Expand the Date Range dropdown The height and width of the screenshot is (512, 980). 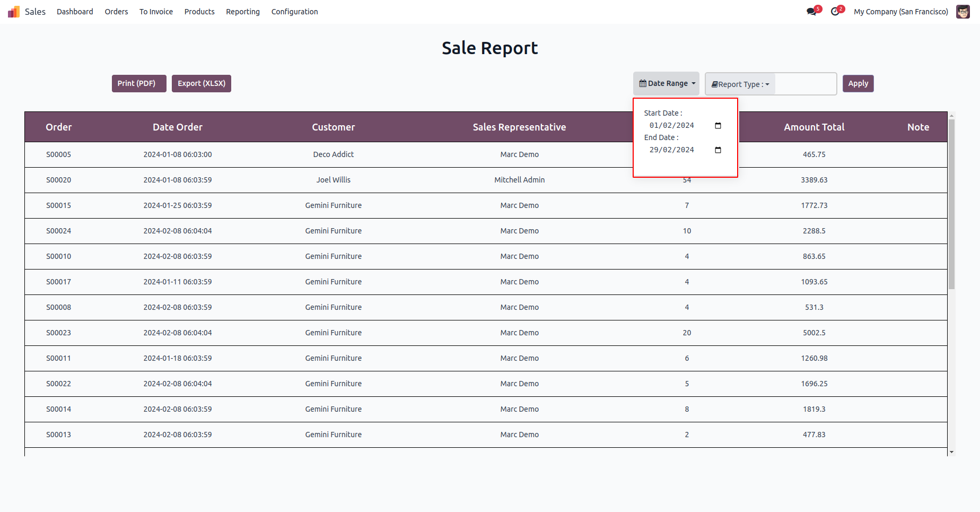pos(666,83)
